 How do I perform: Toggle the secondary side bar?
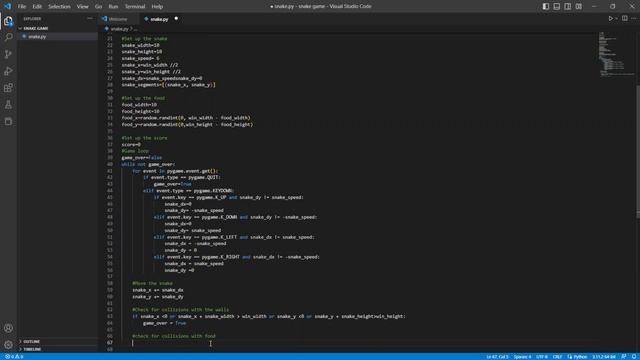(568, 6)
